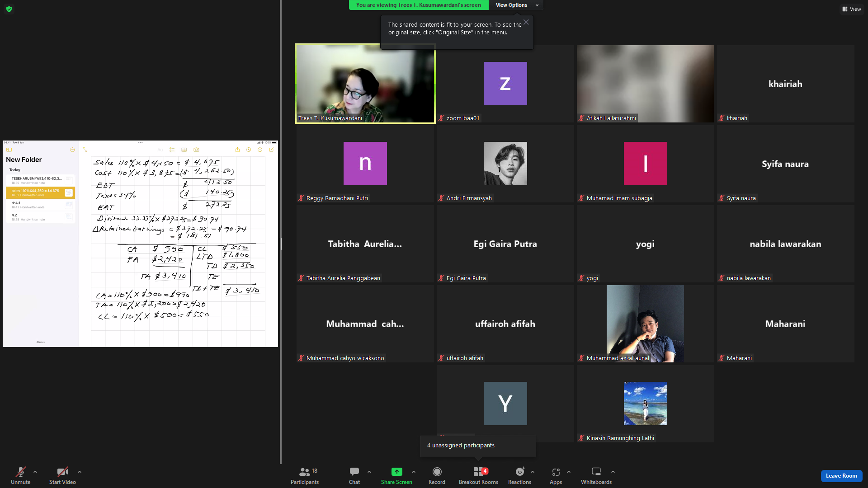Select Kinasih Ramunghing Lathi's beach photo tile
This screenshot has width=868, height=488.
point(646,404)
